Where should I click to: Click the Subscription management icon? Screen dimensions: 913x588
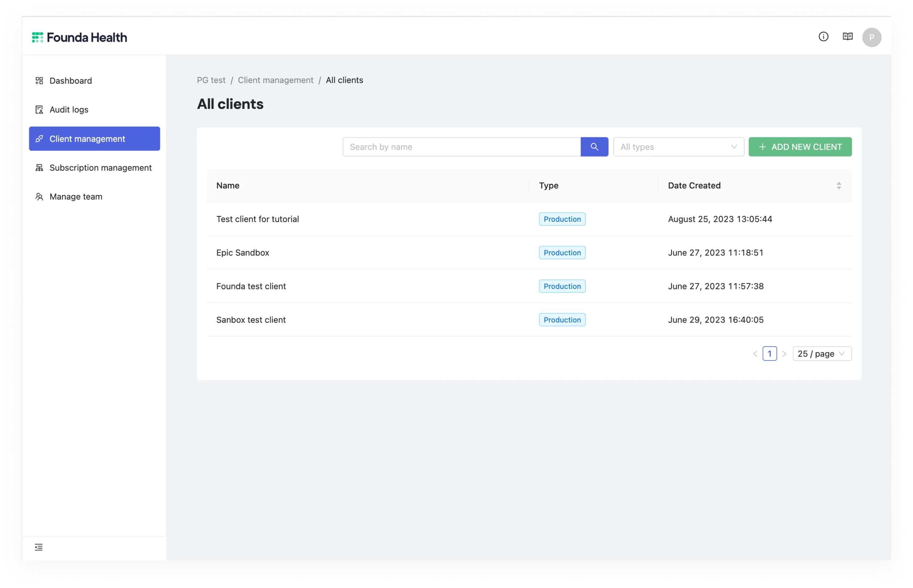(x=39, y=168)
